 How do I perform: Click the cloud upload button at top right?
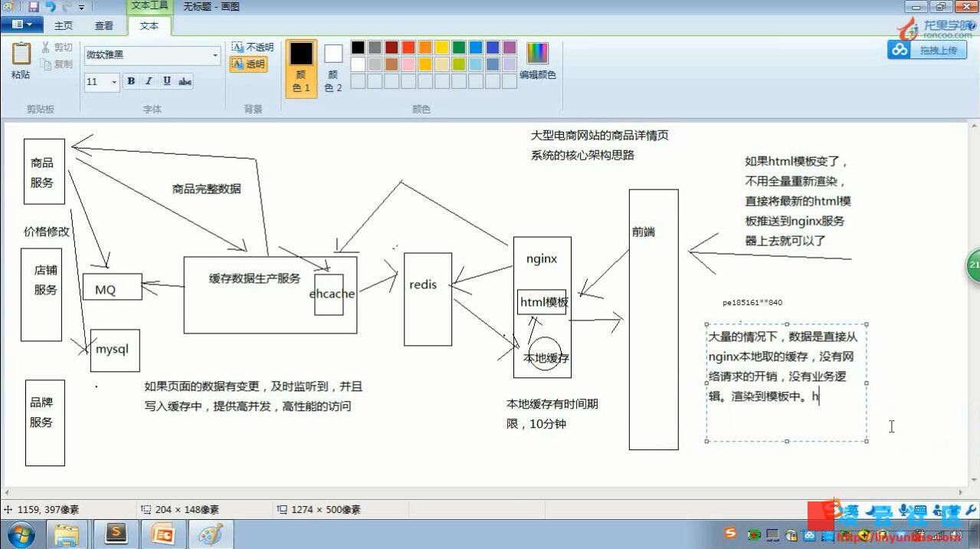[927, 50]
